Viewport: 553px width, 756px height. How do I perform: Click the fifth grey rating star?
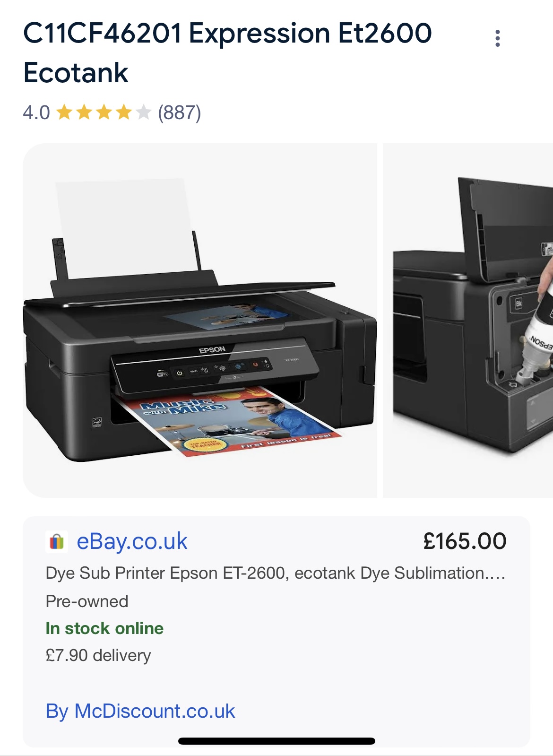pos(143,113)
